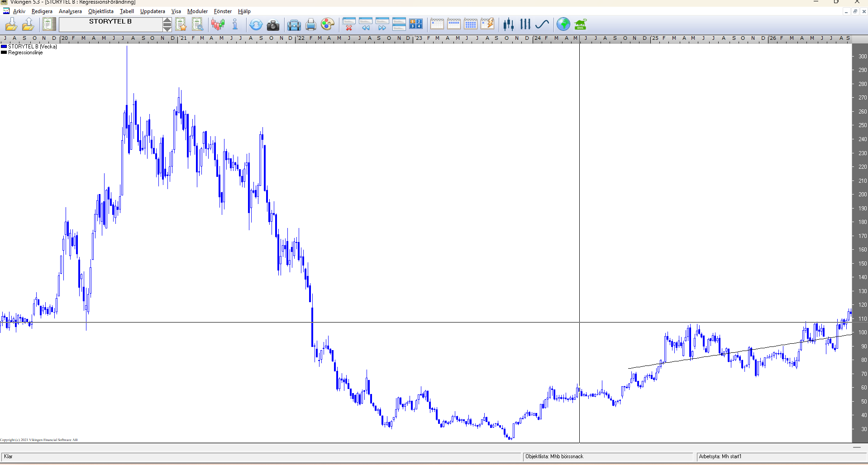The height and width of the screenshot is (465, 868).
Task: Select the third calendar full-grid icon
Action: [471, 24]
